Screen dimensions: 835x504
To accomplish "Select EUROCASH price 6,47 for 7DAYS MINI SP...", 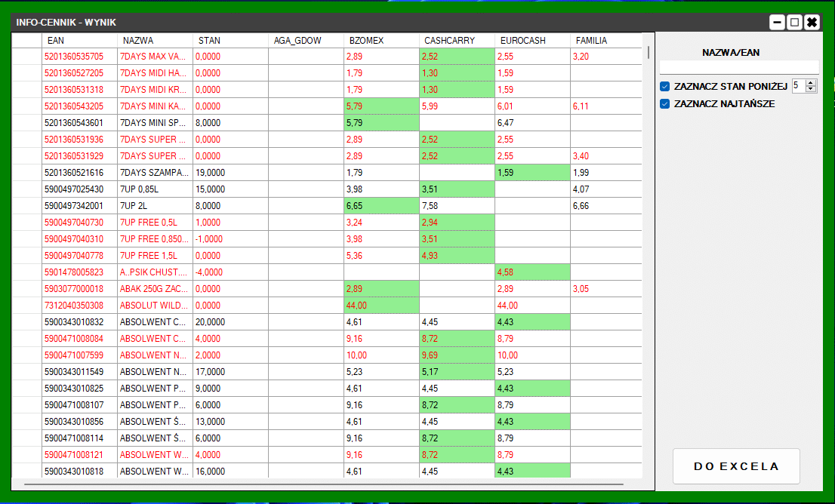I will 533,122.
